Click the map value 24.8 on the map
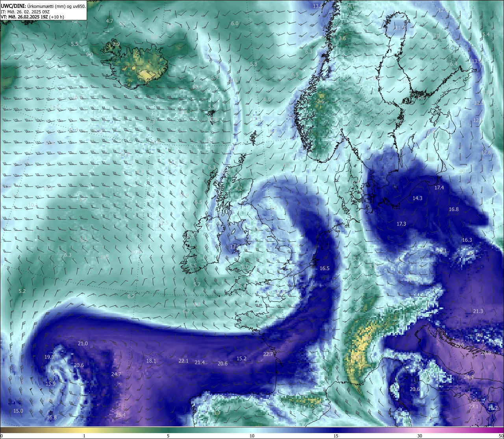Viewport: 504px width, 439px height. pos(486,353)
